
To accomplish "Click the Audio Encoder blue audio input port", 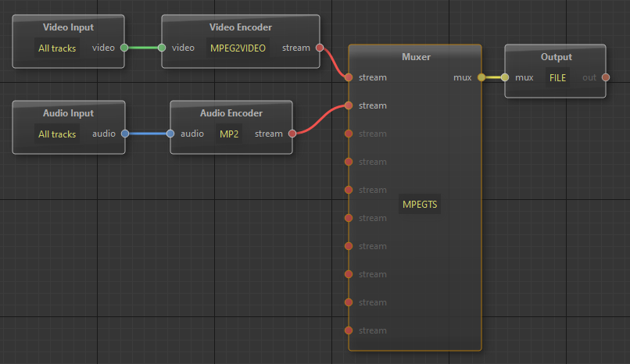I will coord(170,134).
